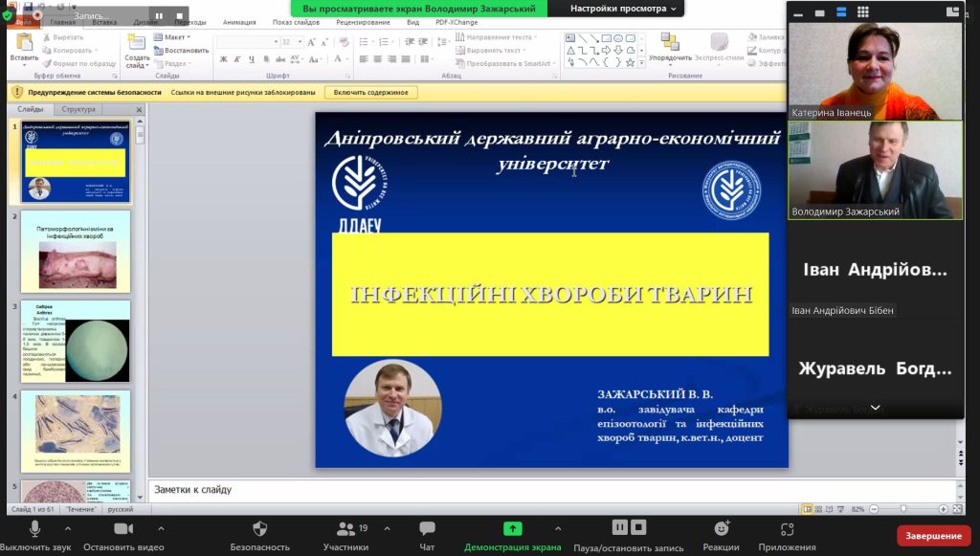This screenshot has width=980, height=556.
Task: Mute the microphone in Zoom toolbar
Action: pos(35,529)
